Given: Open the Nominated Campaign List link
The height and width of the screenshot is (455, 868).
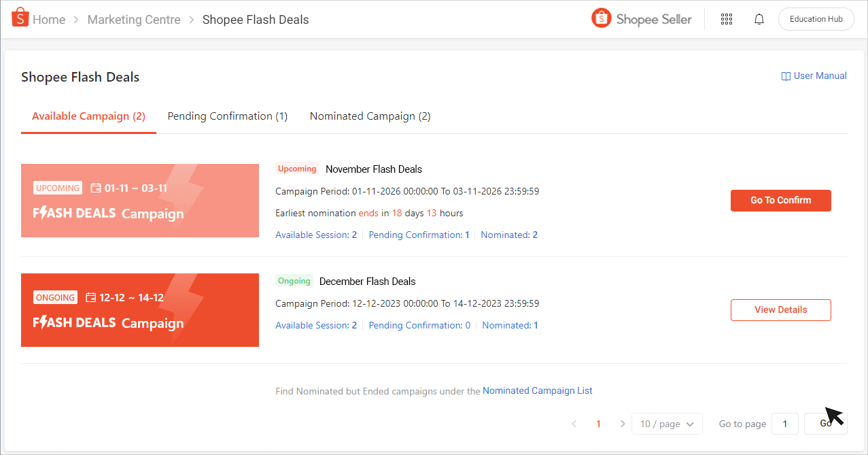Looking at the screenshot, I should point(537,390).
